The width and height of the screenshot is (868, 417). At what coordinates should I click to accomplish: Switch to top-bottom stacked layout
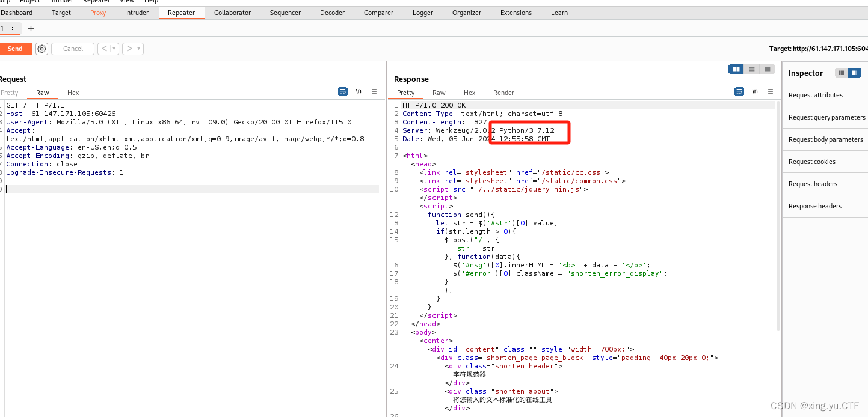click(752, 69)
